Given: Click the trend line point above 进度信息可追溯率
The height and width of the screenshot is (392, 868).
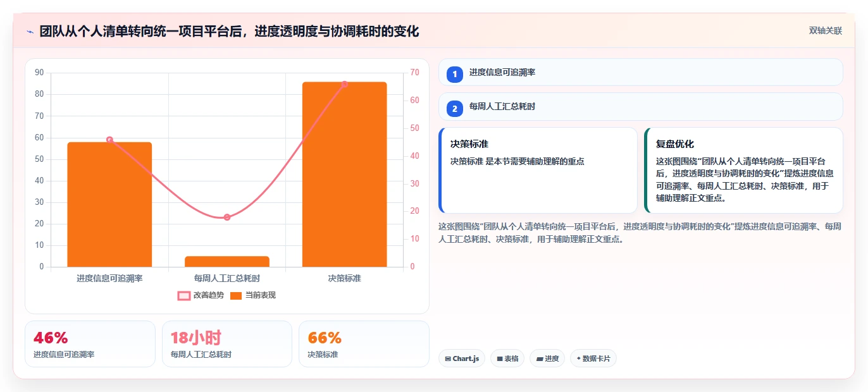Looking at the screenshot, I should tap(109, 140).
